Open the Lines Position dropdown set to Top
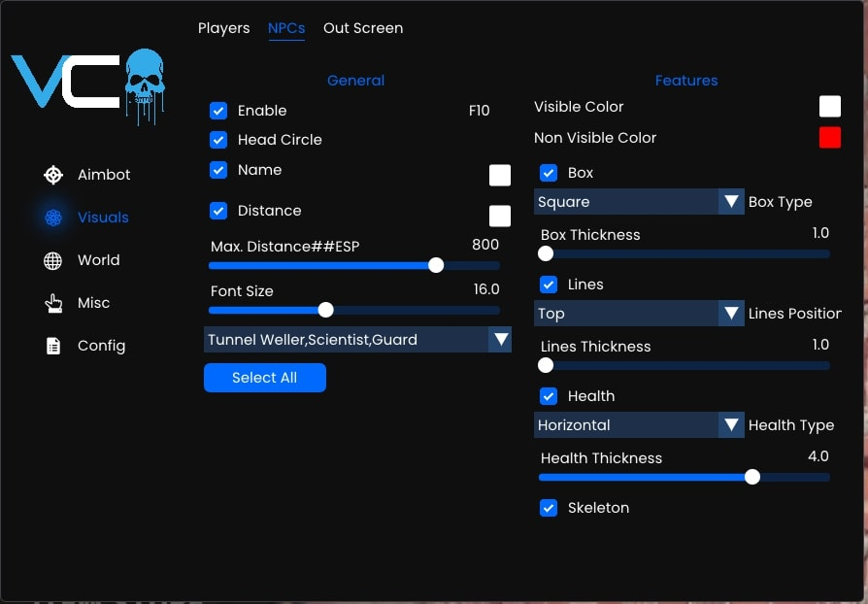 tap(639, 314)
